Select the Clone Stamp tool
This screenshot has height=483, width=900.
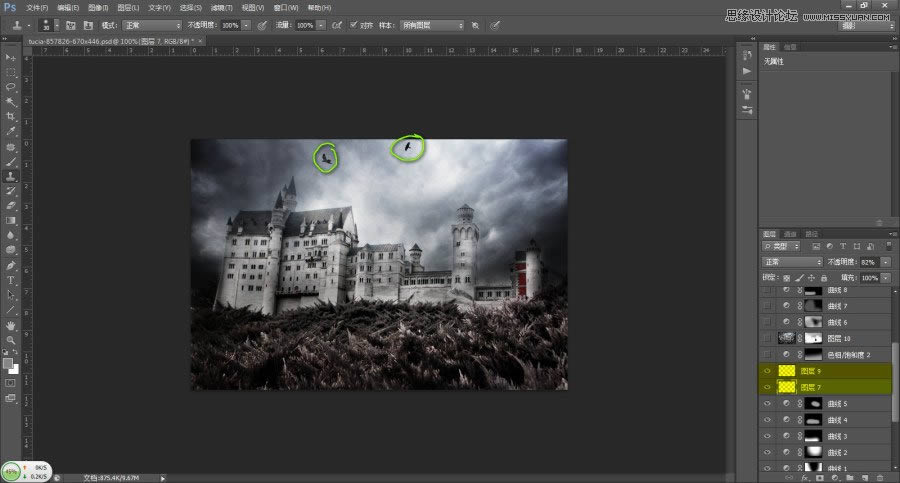[x=11, y=175]
